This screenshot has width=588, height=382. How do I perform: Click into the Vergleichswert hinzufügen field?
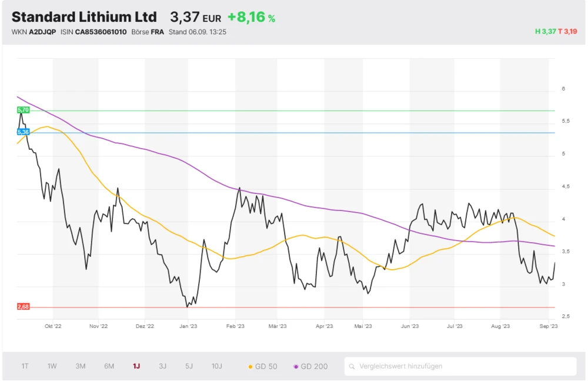pyautogui.click(x=465, y=366)
